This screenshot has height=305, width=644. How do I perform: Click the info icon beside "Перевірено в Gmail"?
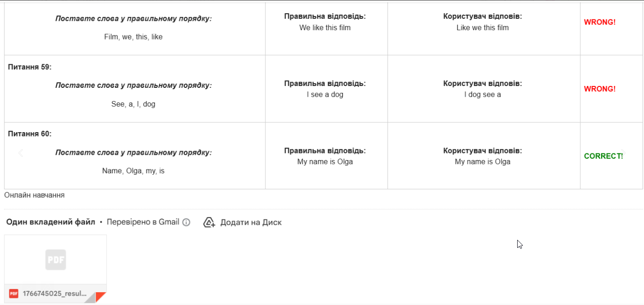[x=186, y=222]
